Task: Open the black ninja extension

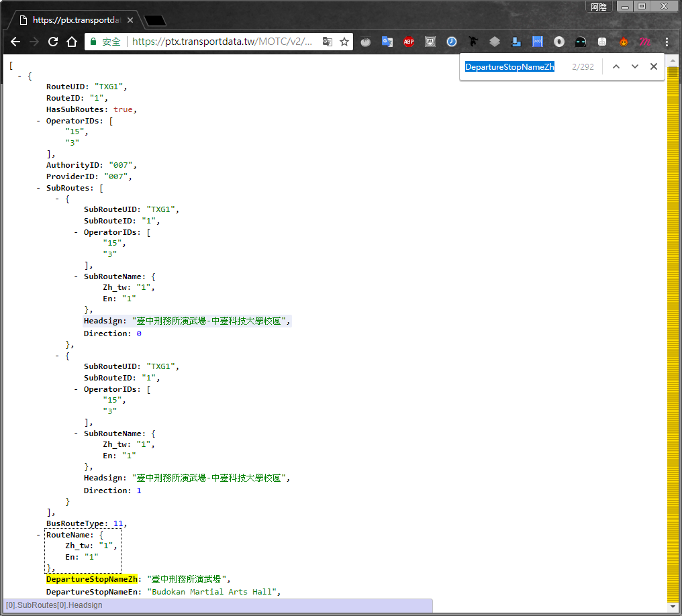Action: click(473, 42)
